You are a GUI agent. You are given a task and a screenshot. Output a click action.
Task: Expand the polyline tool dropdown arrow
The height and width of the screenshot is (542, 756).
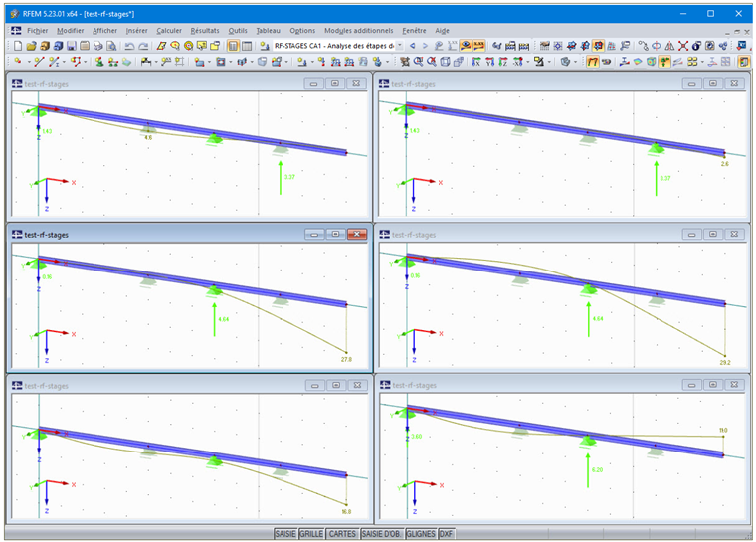tap(85, 62)
